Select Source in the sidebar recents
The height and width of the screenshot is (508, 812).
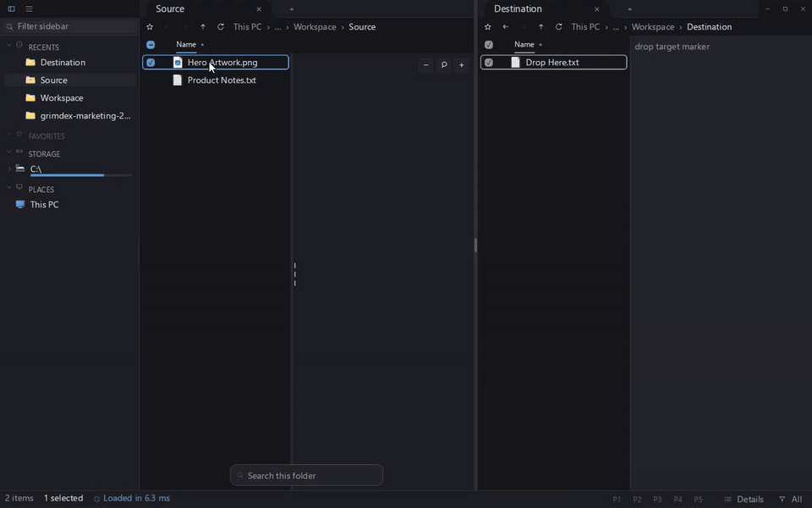click(x=54, y=80)
